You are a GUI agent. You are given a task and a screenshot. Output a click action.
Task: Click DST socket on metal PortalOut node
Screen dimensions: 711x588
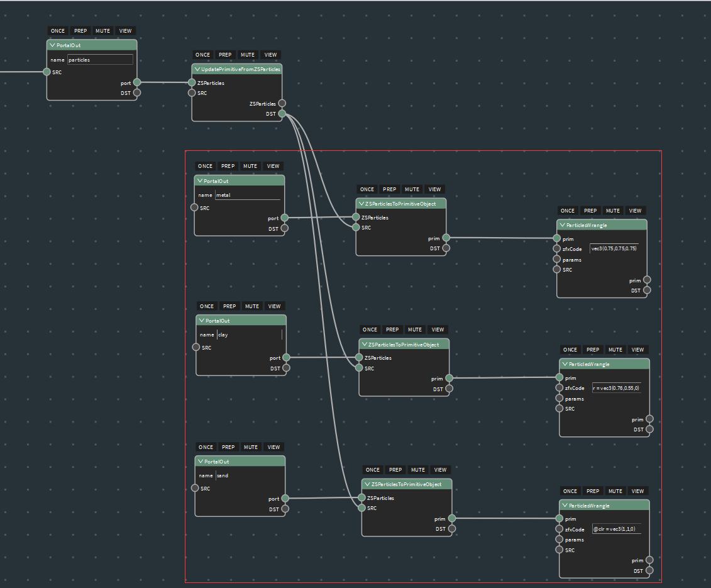point(285,228)
